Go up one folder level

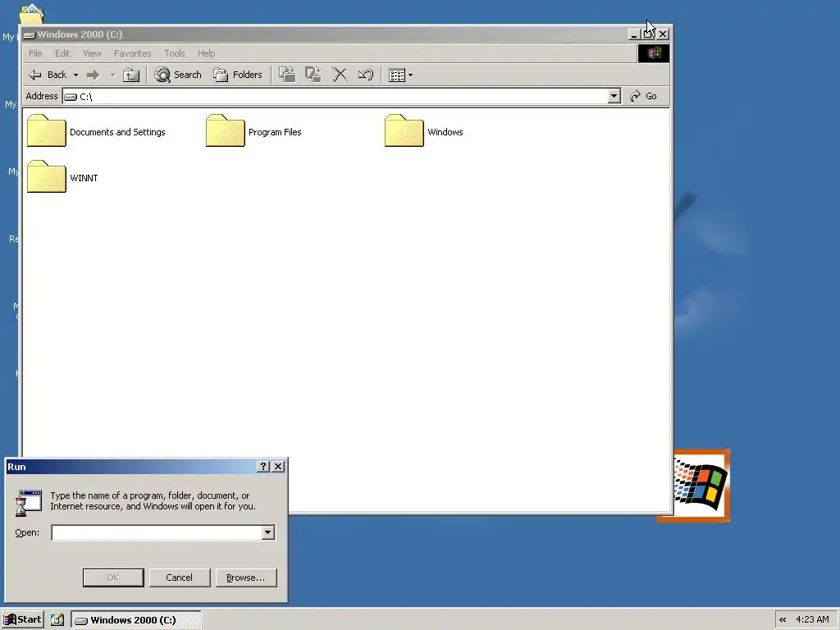(x=131, y=75)
